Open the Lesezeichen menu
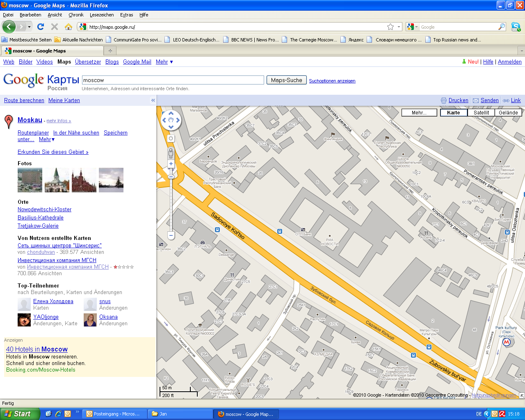Image resolution: width=525 pixels, height=420 pixels. point(102,15)
